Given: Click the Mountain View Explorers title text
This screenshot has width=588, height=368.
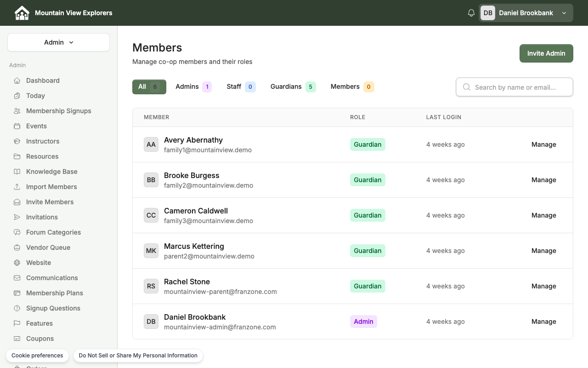Looking at the screenshot, I should [x=73, y=13].
